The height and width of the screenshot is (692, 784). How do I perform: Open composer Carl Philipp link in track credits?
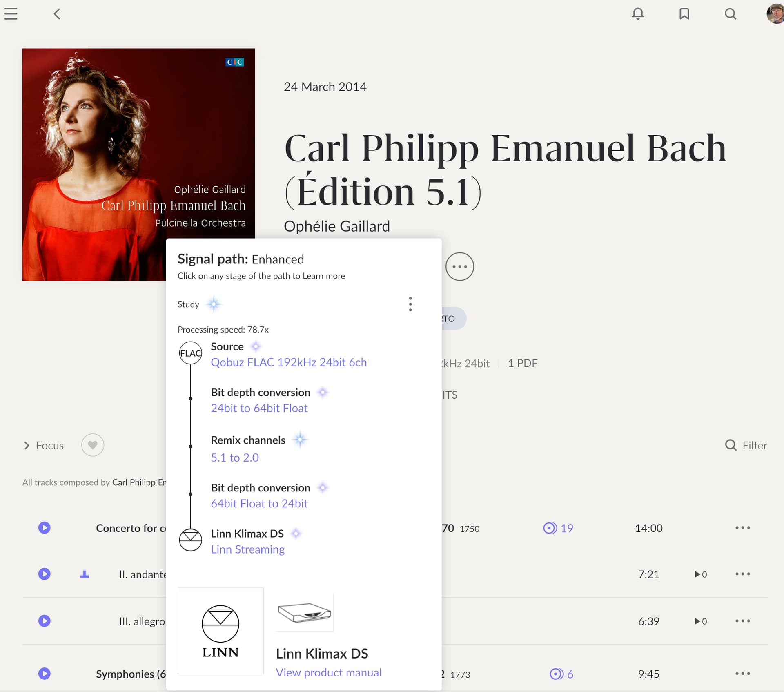pyautogui.click(x=139, y=482)
